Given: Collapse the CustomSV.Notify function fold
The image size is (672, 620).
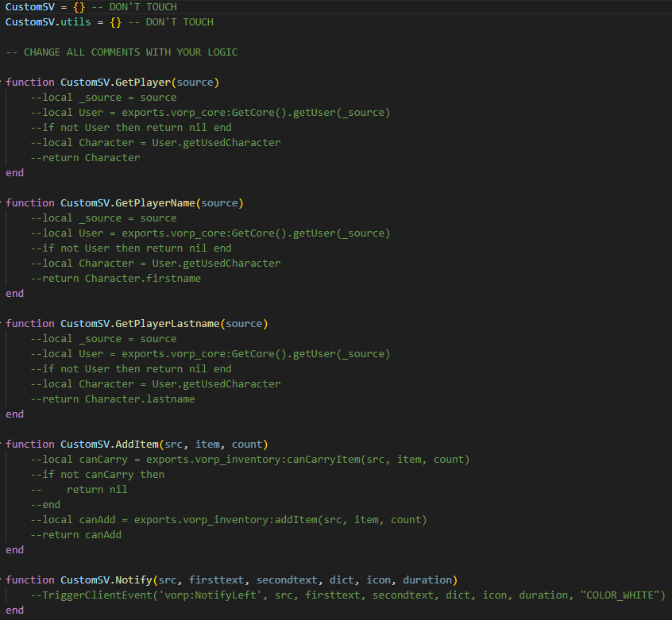Looking at the screenshot, I should click(2, 580).
